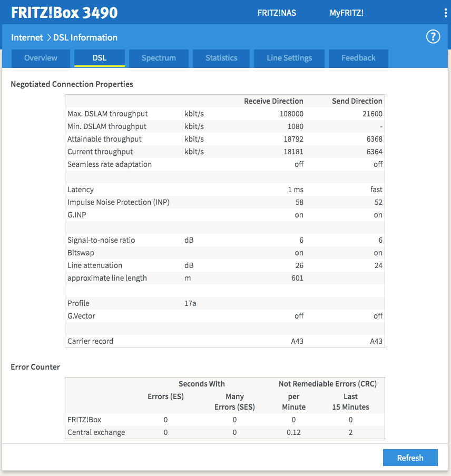Click the Central exchange row label

pos(96,433)
